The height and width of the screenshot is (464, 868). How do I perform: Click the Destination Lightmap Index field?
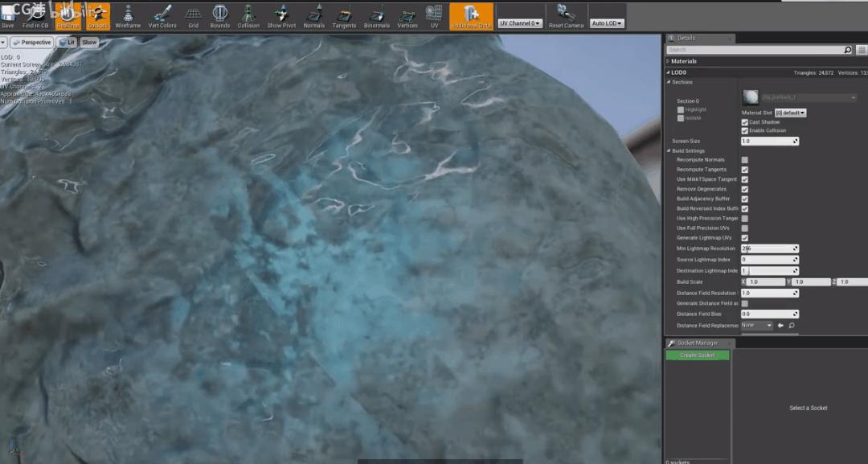click(x=770, y=271)
